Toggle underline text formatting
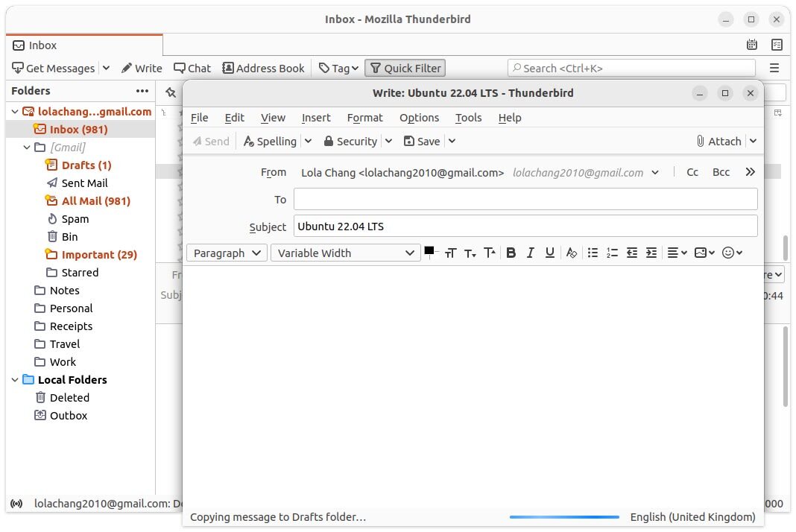Image resolution: width=796 pixels, height=532 pixels. pyautogui.click(x=549, y=253)
